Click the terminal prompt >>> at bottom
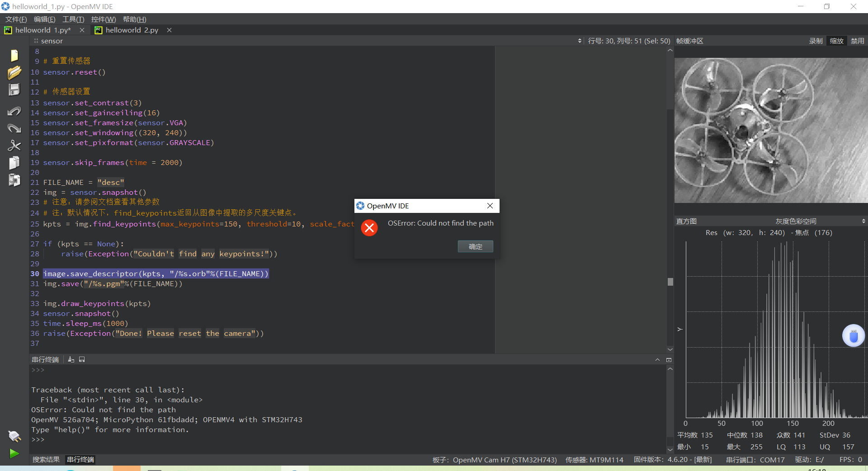This screenshot has height=471, width=868. (38, 439)
